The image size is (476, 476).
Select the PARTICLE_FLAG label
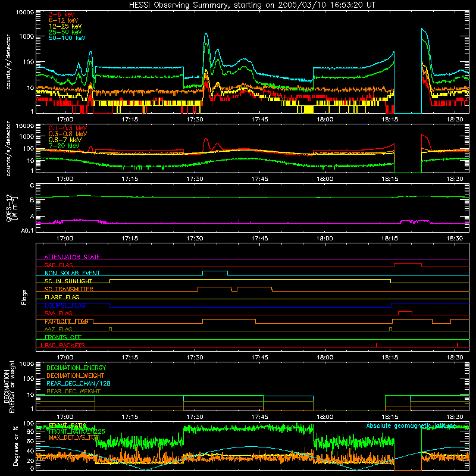click(x=67, y=321)
